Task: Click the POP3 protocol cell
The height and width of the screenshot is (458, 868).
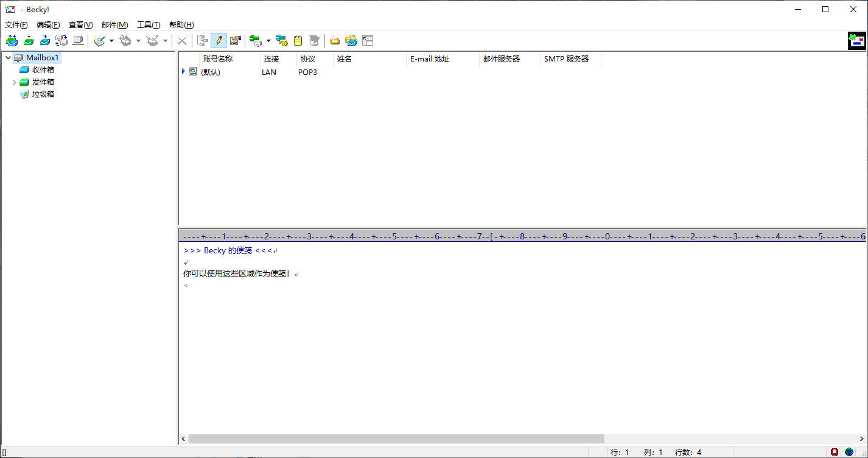Action: [x=307, y=72]
